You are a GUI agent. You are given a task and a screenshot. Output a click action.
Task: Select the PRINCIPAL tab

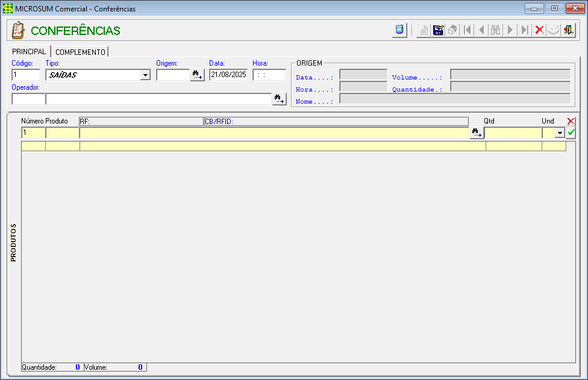tap(29, 52)
